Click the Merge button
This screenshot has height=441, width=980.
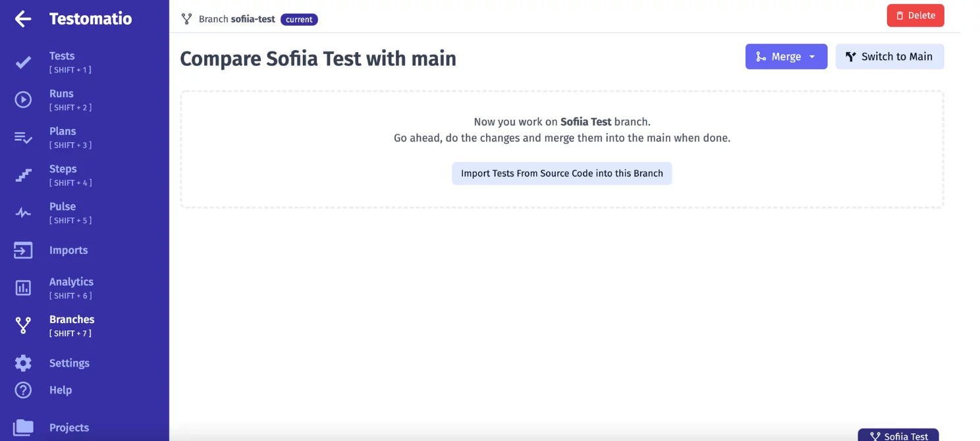coord(778,57)
